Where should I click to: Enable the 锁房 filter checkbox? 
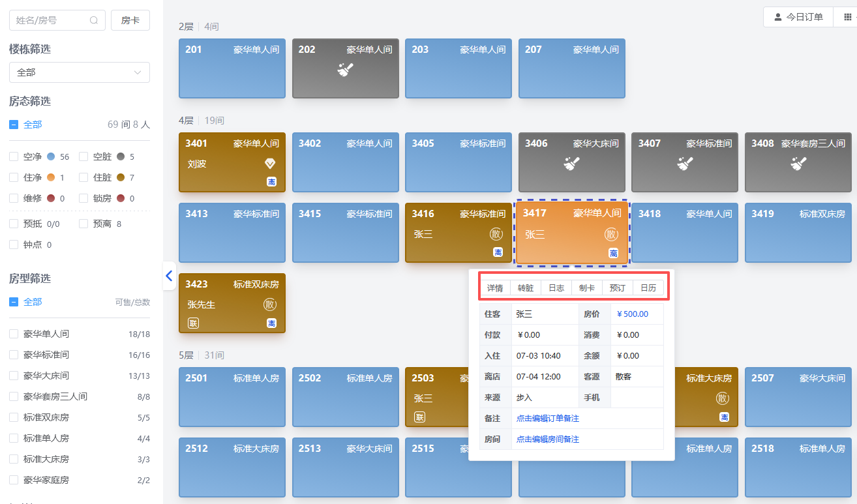coord(83,198)
